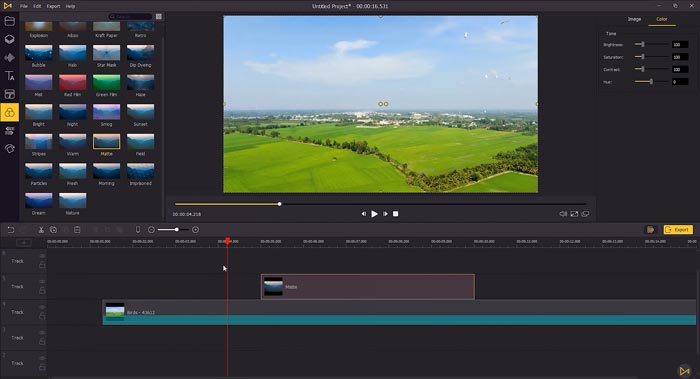Open the Edit menu
Viewport: 700px width, 379px height.
click(x=37, y=6)
